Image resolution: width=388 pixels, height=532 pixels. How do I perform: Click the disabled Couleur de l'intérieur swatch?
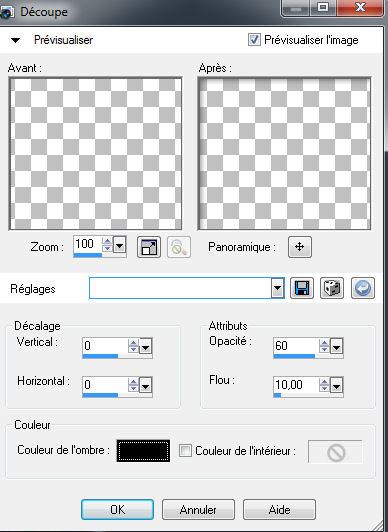(335, 452)
